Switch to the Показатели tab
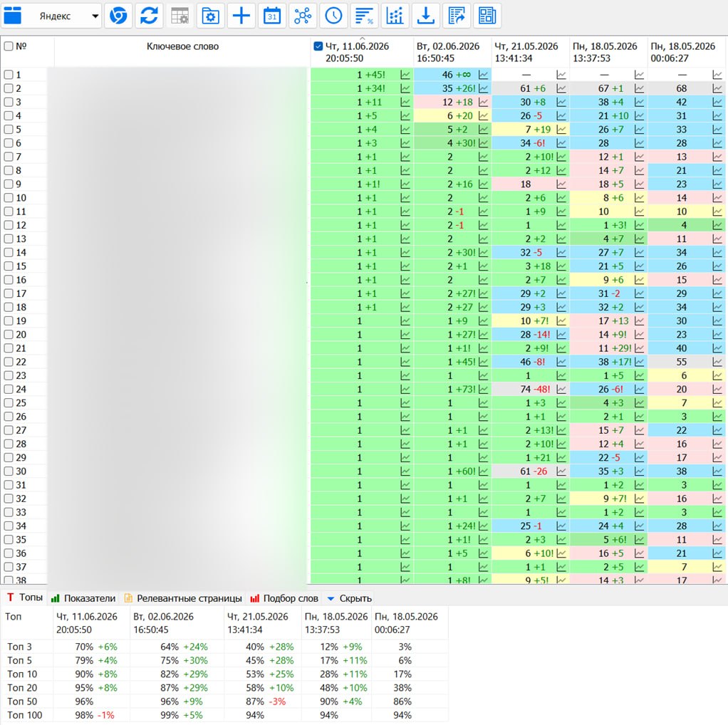 83,598
